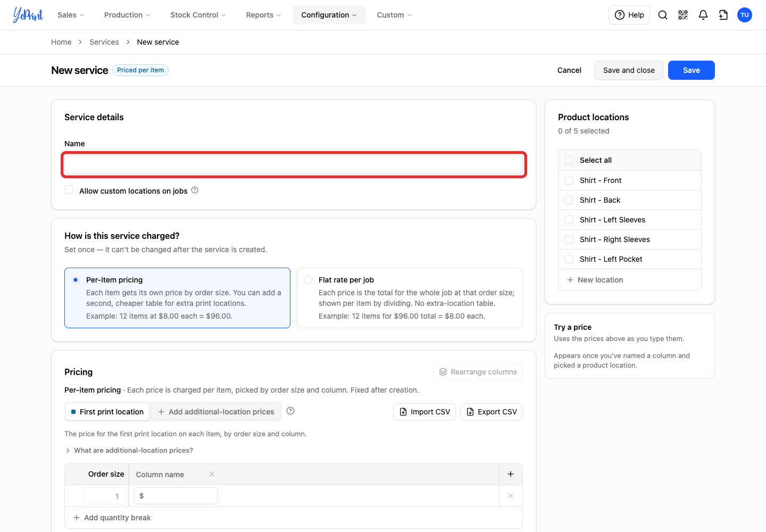Remove column with X beside Column name
The image size is (766, 532).
[212, 474]
